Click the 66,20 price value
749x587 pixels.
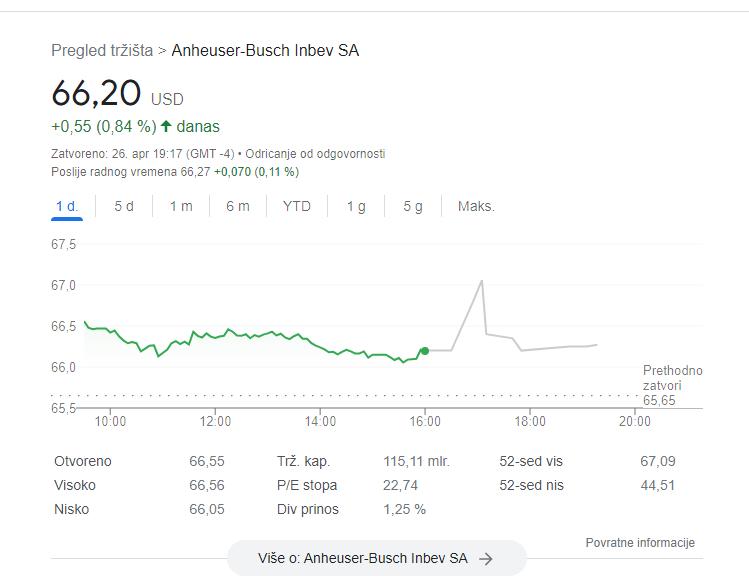[96, 93]
